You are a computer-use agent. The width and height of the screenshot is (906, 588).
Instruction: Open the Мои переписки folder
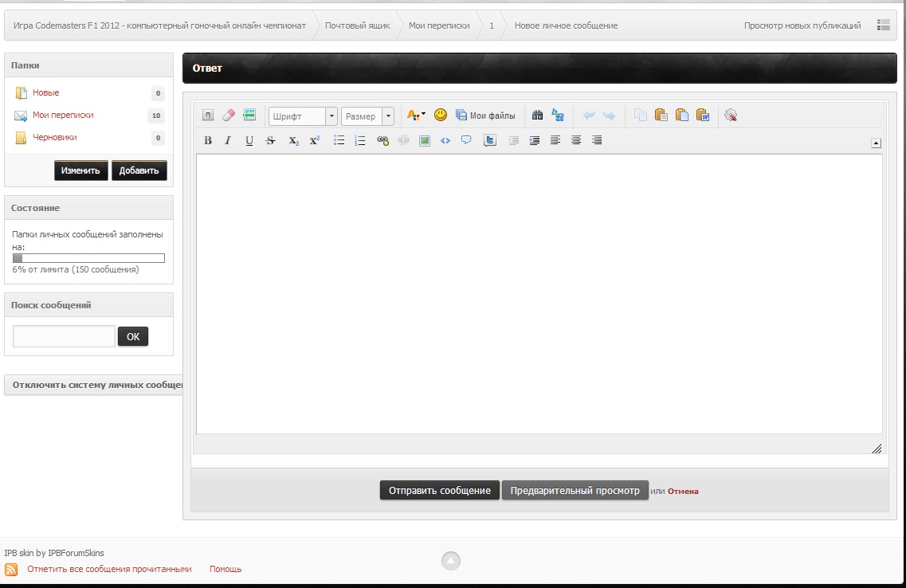pos(63,115)
